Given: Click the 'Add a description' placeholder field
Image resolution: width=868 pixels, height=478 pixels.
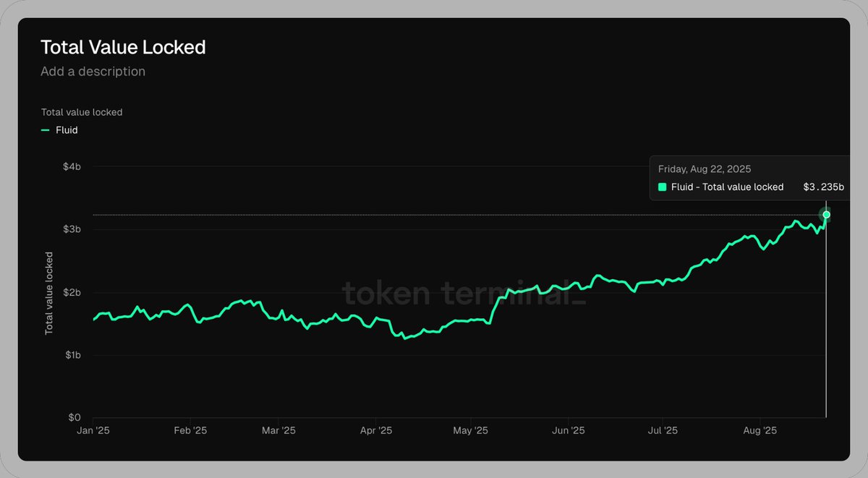Looking at the screenshot, I should (x=93, y=72).
